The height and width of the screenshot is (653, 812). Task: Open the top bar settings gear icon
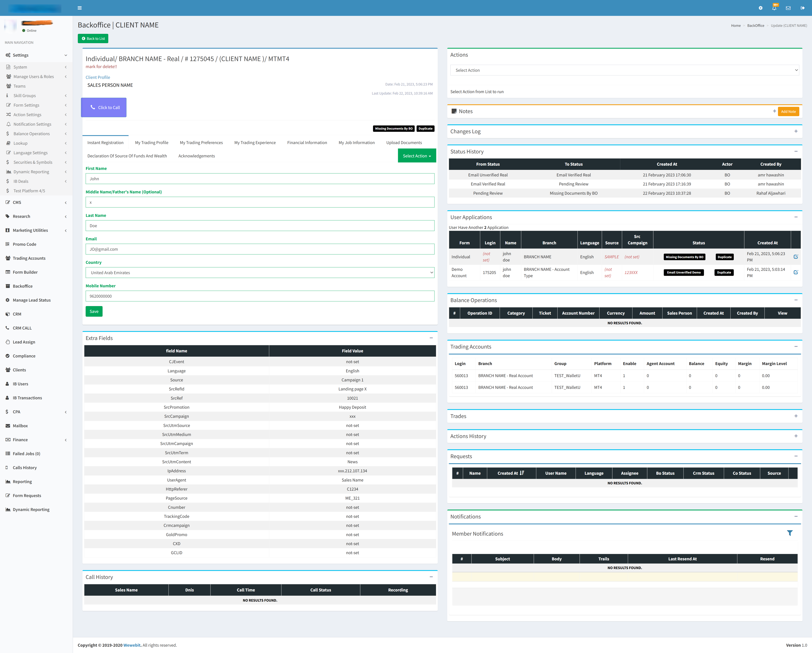click(760, 8)
